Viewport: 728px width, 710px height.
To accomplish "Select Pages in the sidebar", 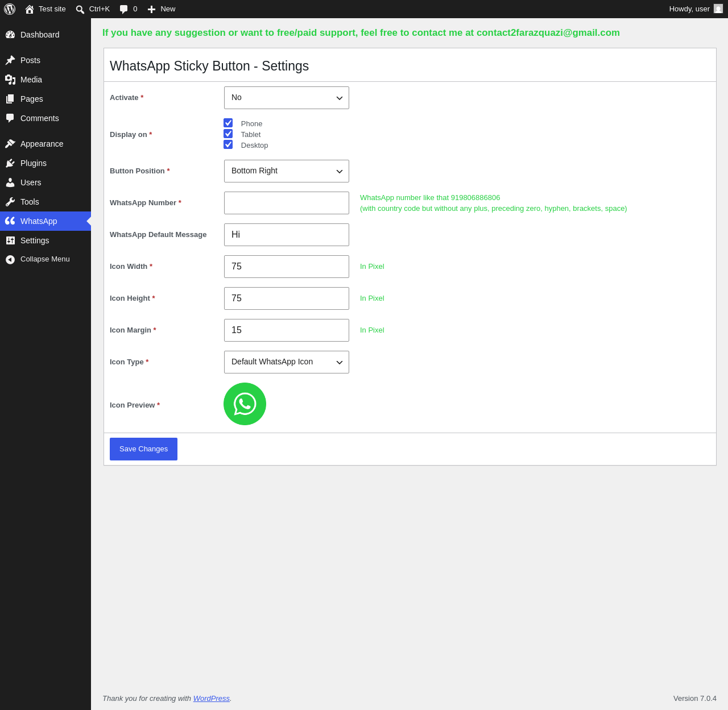I will (x=45, y=99).
